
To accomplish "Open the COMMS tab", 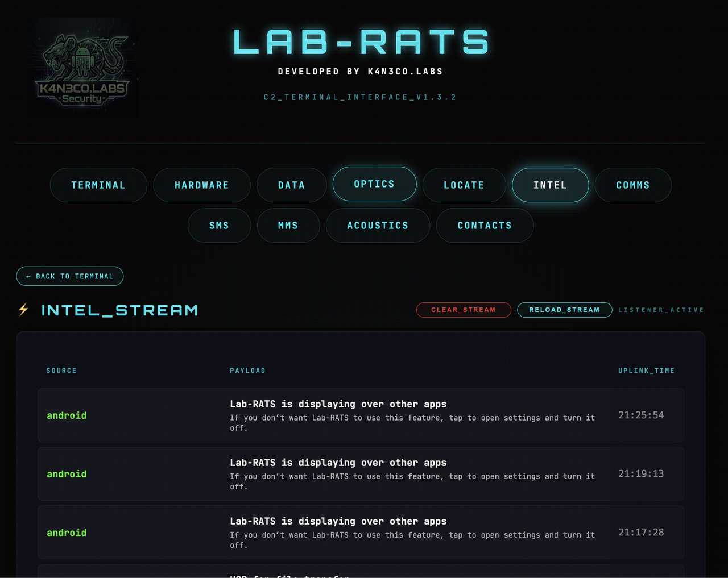I will point(633,185).
